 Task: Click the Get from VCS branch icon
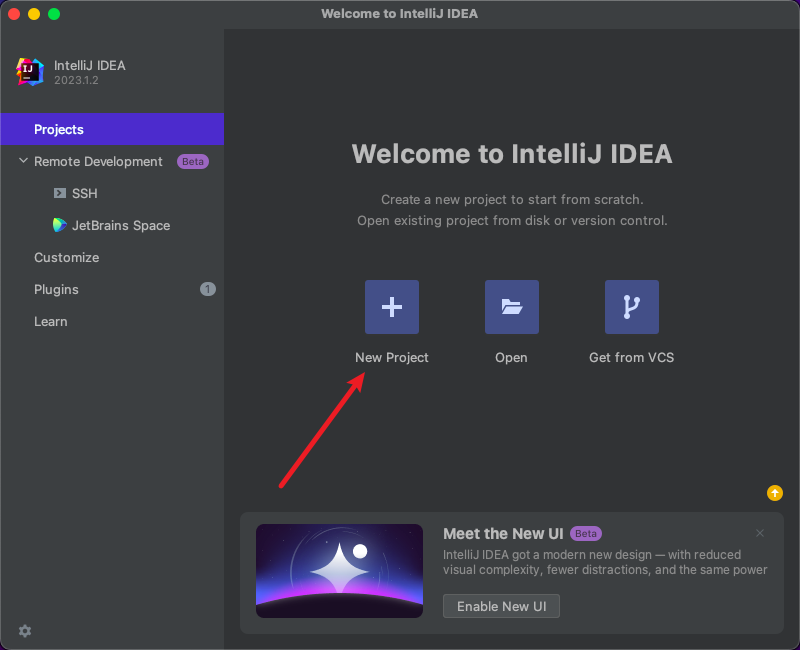(632, 307)
